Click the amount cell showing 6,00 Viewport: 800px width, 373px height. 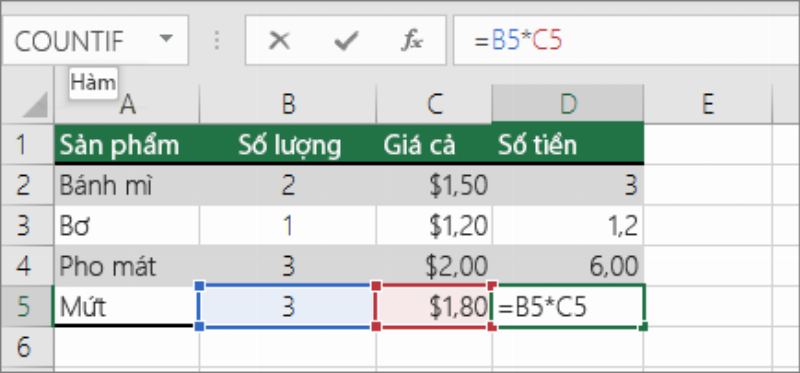pyautogui.click(x=568, y=265)
